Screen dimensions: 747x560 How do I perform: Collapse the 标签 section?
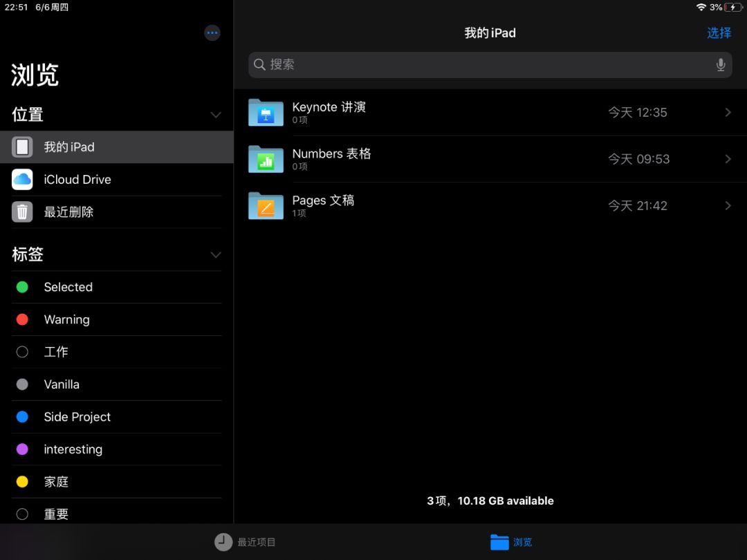click(215, 254)
